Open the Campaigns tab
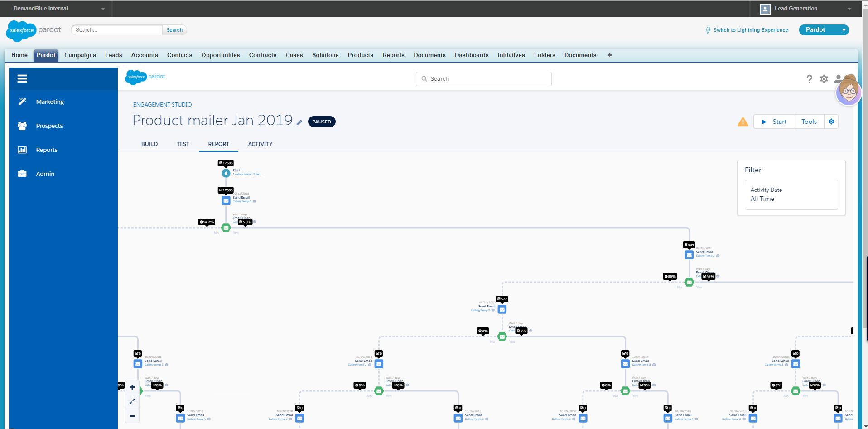The height and width of the screenshot is (429, 868). [80, 55]
